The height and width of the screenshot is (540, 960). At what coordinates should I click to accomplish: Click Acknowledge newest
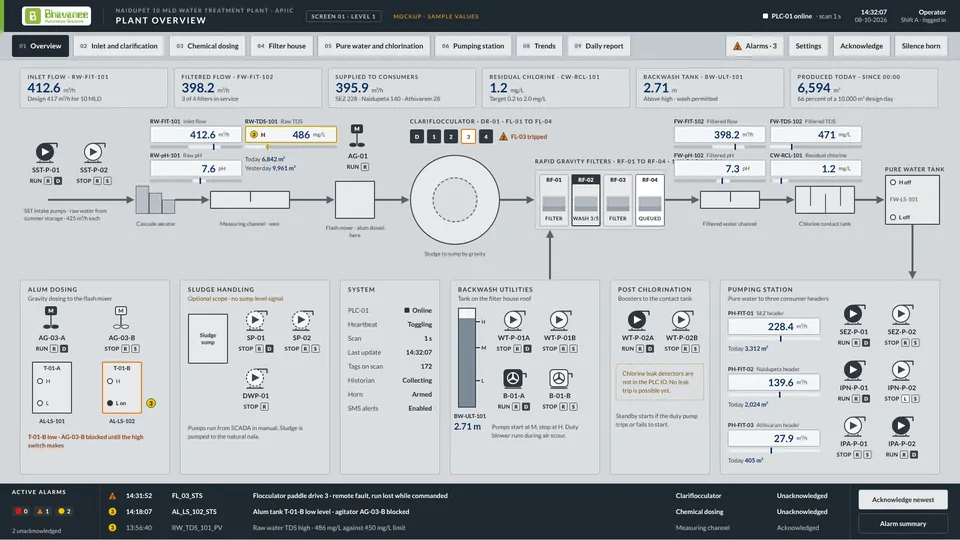coord(903,500)
